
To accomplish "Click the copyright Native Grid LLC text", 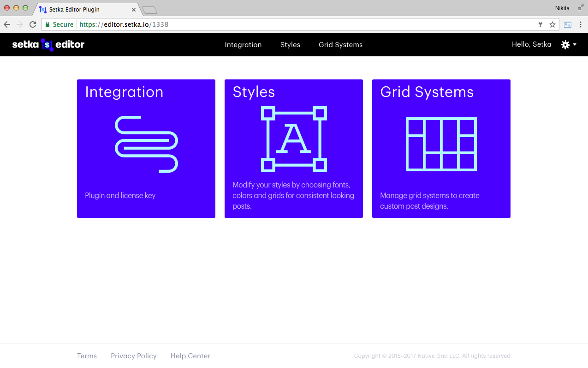I will (432, 356).
